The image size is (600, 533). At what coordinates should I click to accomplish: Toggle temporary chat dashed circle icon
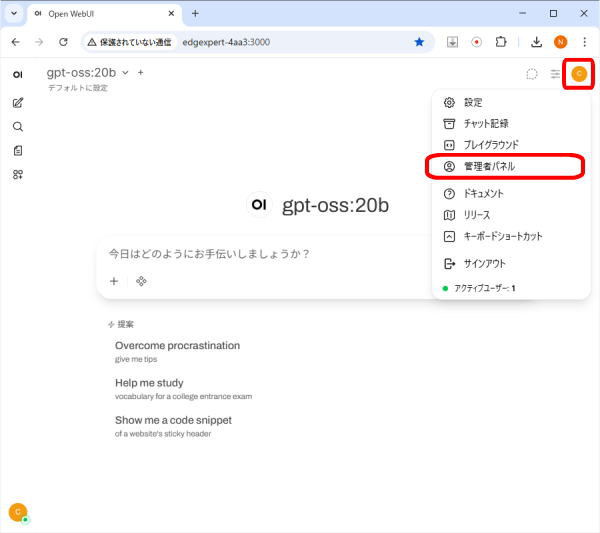(532, 74)
